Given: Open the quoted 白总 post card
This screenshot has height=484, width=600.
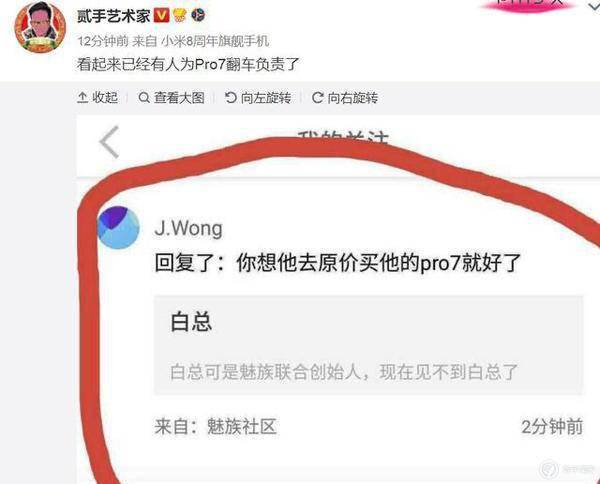Looking at the screenshot, I should click(x=368, y=345).
